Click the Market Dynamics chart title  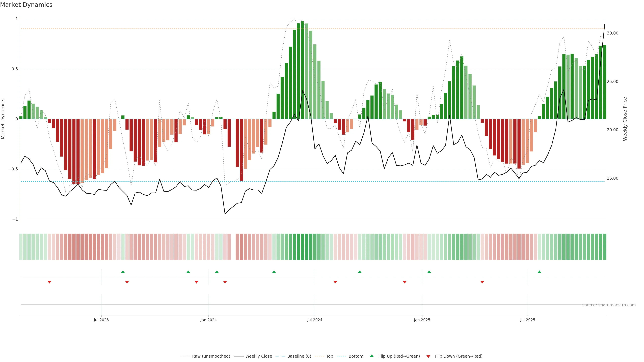[x=26, y=5]
